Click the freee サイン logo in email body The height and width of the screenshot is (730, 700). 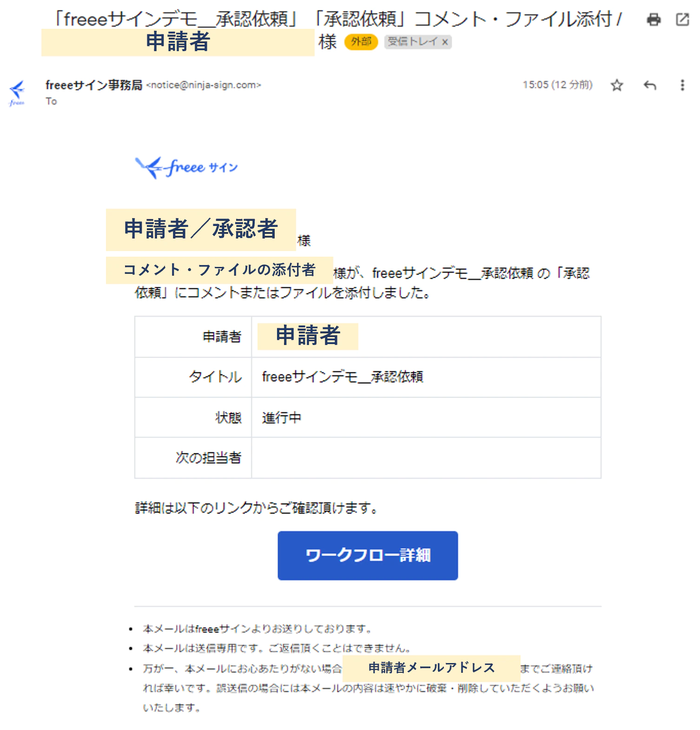[186, 167]
